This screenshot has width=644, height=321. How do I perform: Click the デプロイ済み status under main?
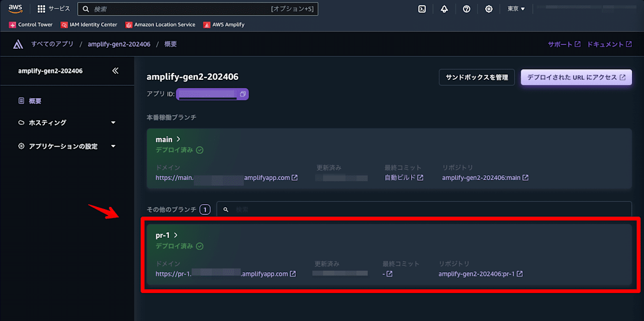coord(179,150)
